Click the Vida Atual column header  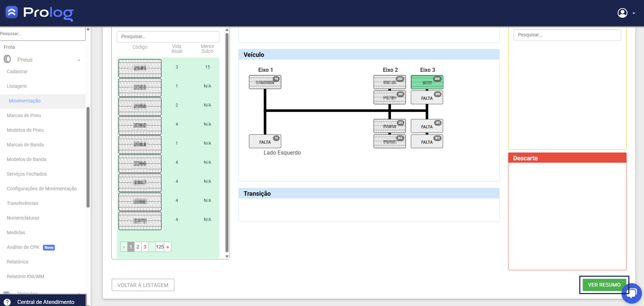pos(177,49)
